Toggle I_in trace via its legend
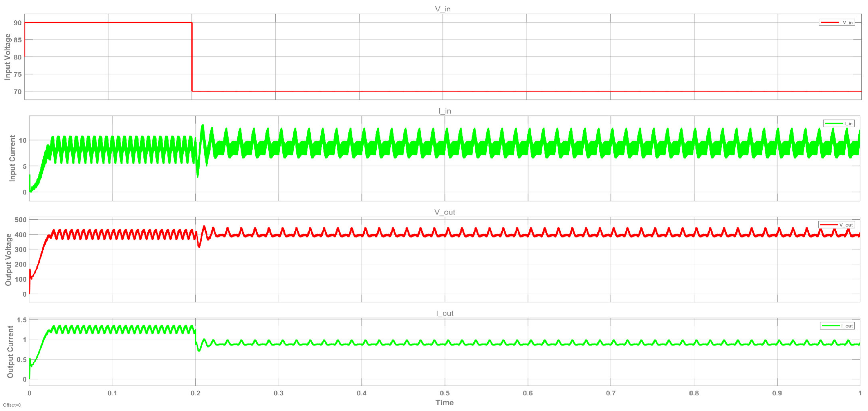Viewport: 868px width, 411px height. point(839,123)
